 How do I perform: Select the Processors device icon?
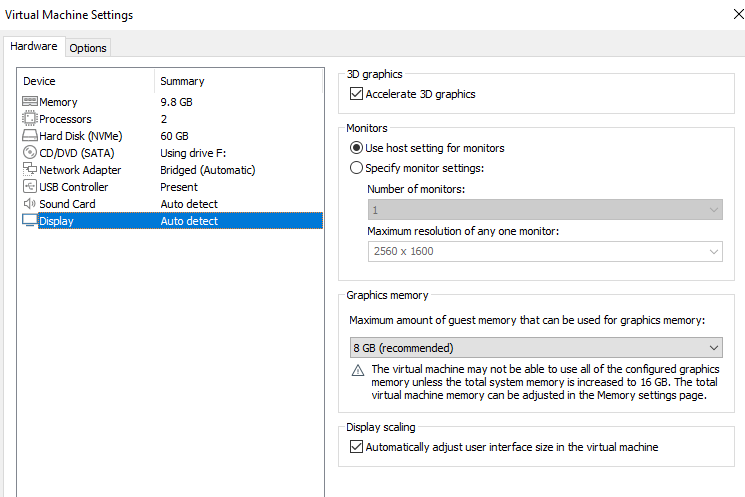pos(29,119)
